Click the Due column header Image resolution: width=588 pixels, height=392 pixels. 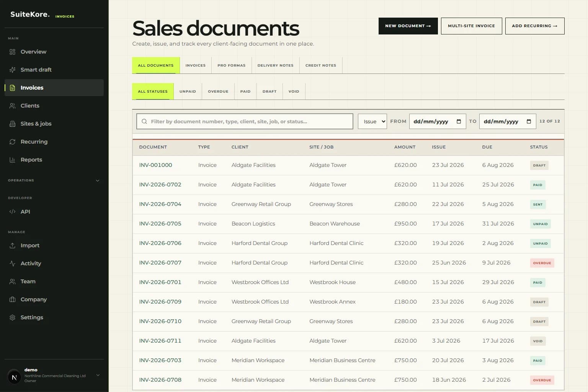click(x=487, y=147)
